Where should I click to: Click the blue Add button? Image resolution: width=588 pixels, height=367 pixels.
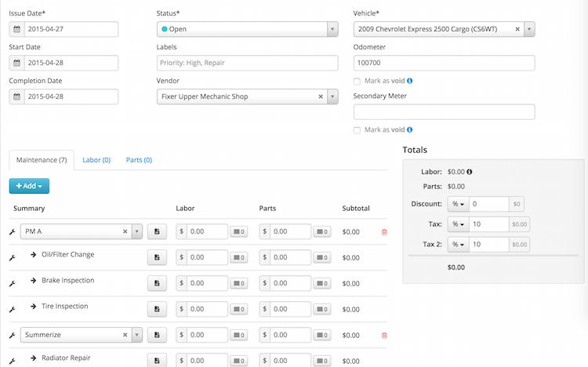[30, 186]
